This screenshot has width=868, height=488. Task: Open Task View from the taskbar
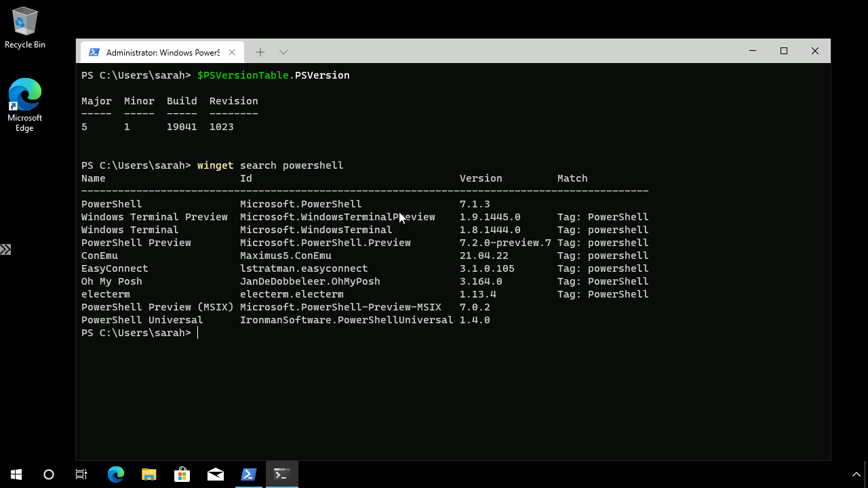coord(81,474)
